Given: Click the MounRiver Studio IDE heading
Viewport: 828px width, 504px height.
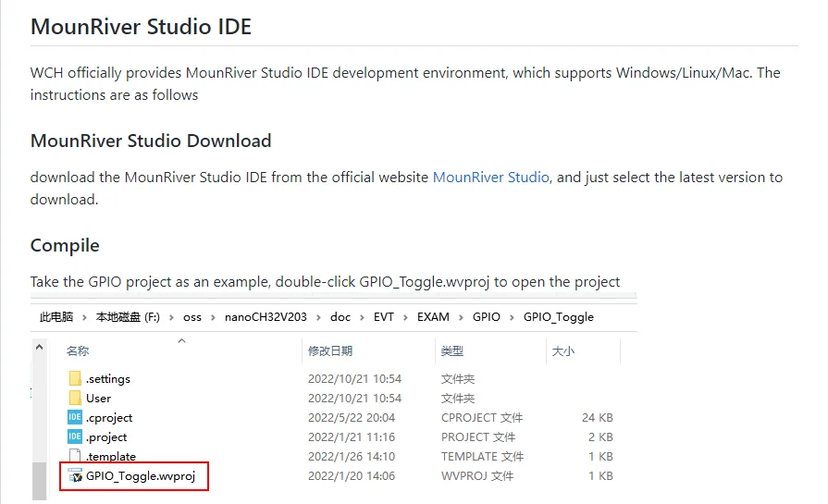Looking at the screenshot, I should (x=141, y=27).
